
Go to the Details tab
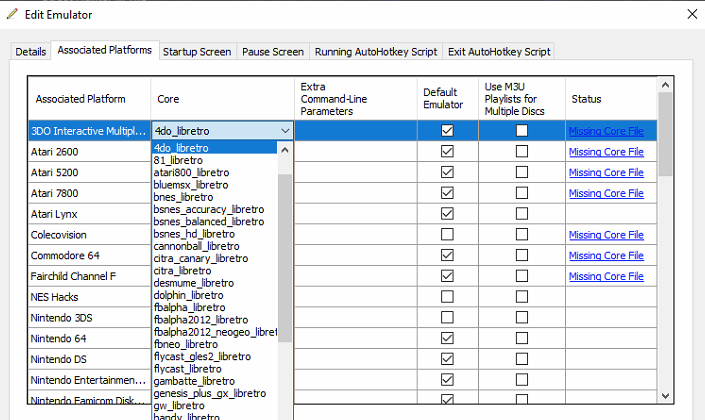30,51
